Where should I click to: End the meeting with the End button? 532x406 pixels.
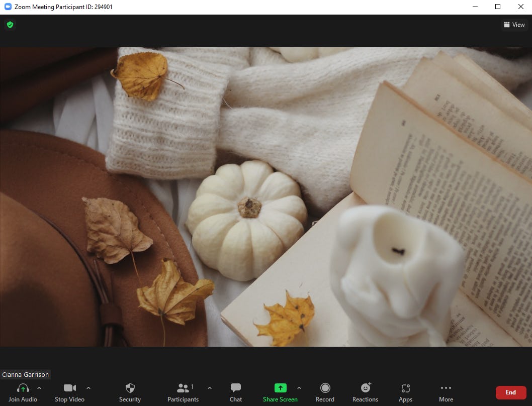pyautogui.click(x=511, y=392)
